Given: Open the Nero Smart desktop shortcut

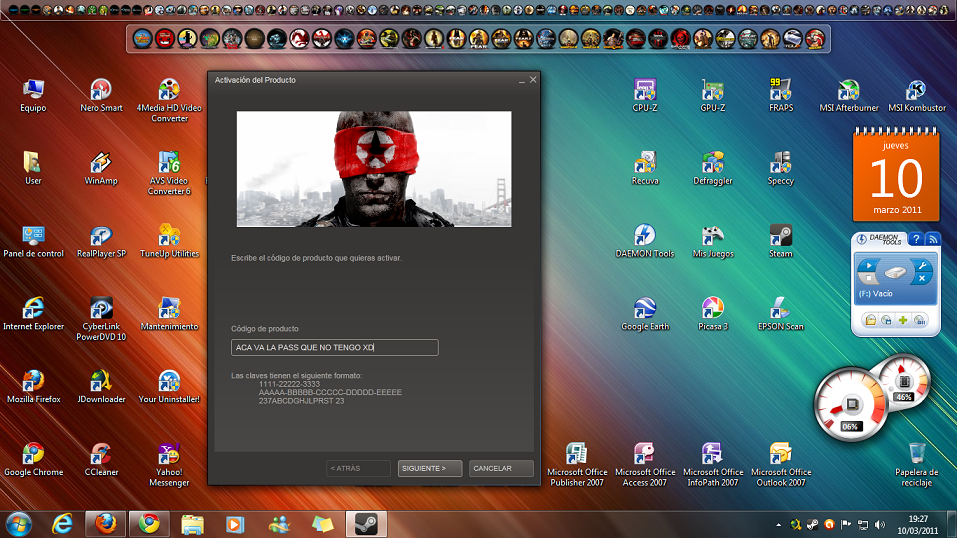Looking at the screenshot, I should 101,96.
